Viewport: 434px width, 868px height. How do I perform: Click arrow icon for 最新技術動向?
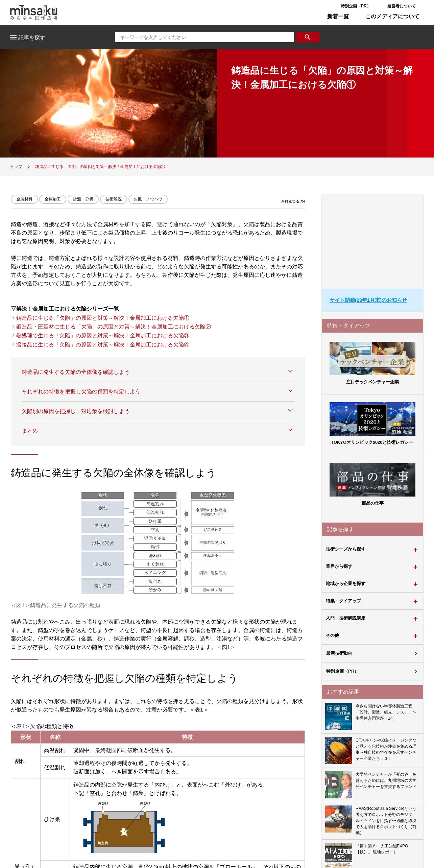click(x=416, y=653)
